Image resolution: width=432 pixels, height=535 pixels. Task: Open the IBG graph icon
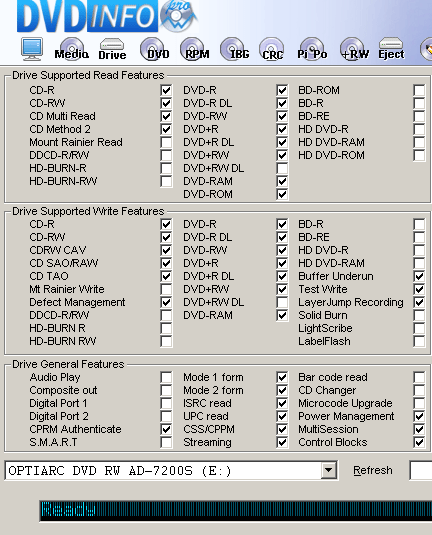point(235,49)
